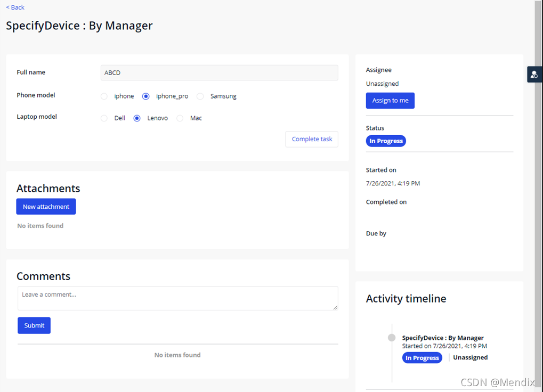
Task: Click Complete task
Action: pos(311,138)
